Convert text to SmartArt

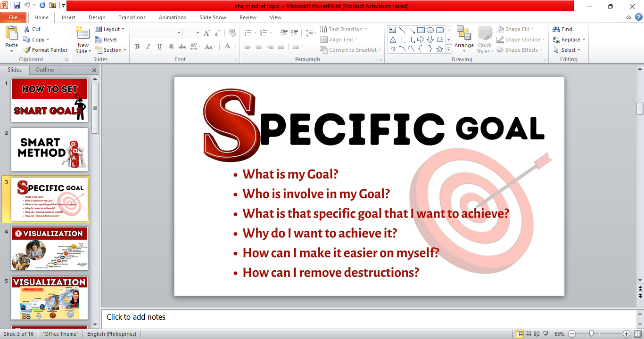[x=350, y=50]
